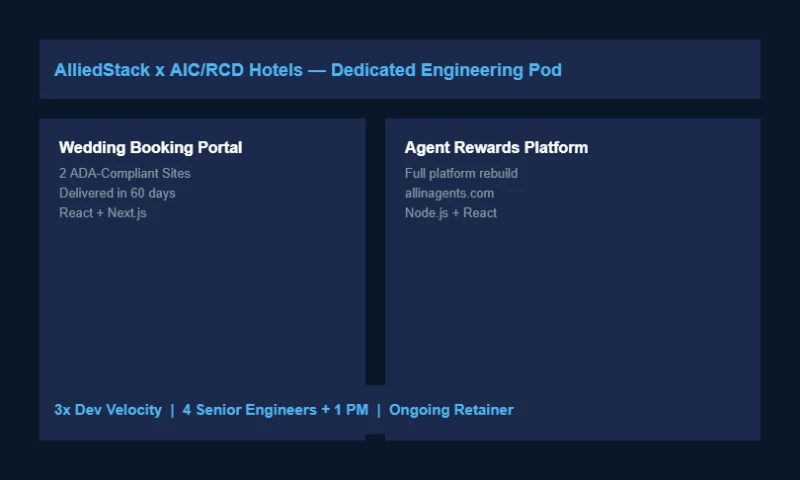Click the AlliedStack x AIC/RCD Hotels heading
800x480 pixels.
click(308, 70)
